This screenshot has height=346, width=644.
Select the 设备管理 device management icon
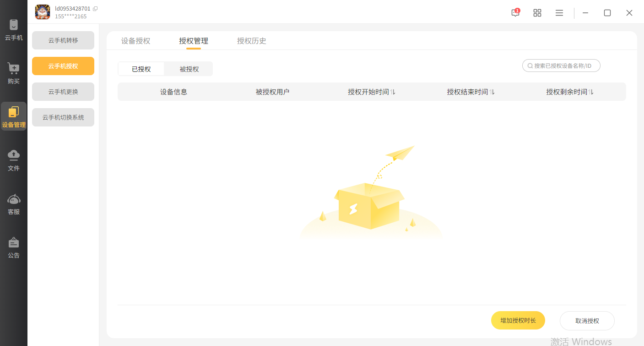14,116
